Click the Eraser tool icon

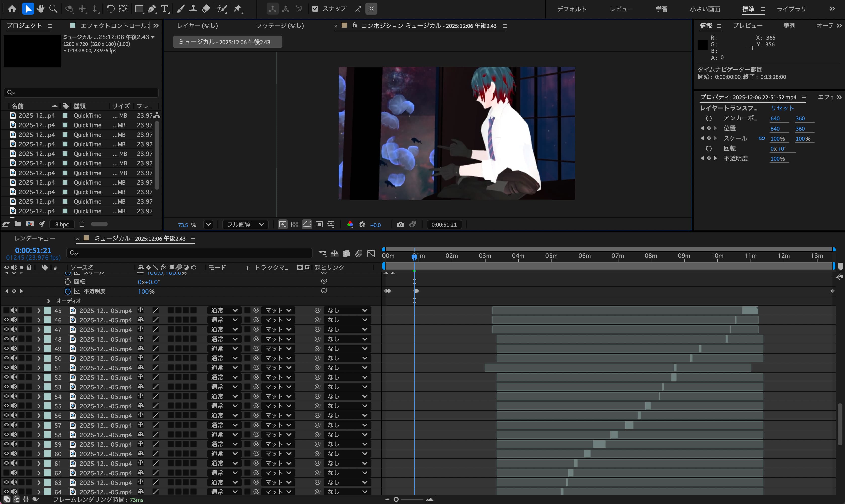206,9
